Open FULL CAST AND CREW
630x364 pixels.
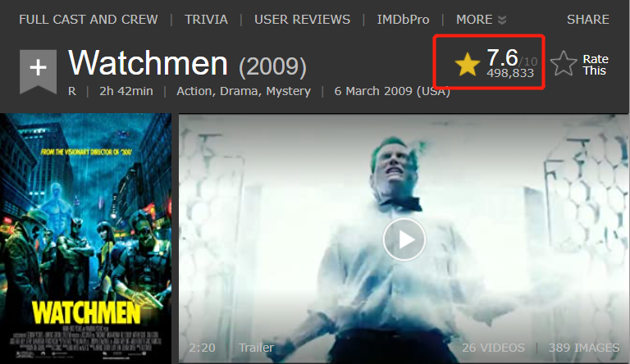click(x=89, y=20)
